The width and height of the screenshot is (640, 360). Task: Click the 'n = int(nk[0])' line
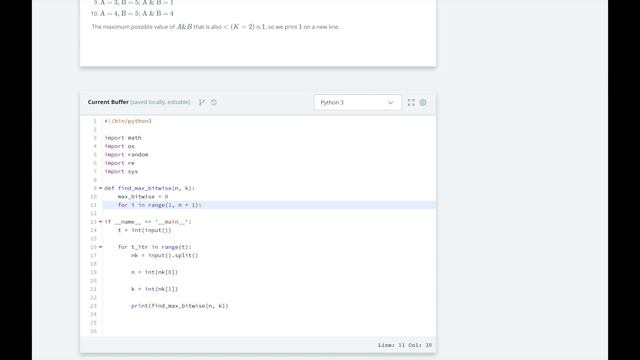[154, 272]
